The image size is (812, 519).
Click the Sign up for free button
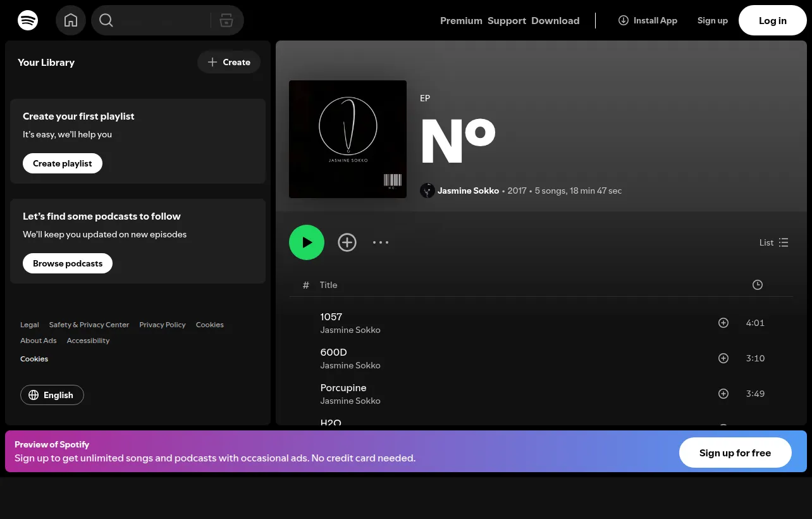tap(735, 453)
